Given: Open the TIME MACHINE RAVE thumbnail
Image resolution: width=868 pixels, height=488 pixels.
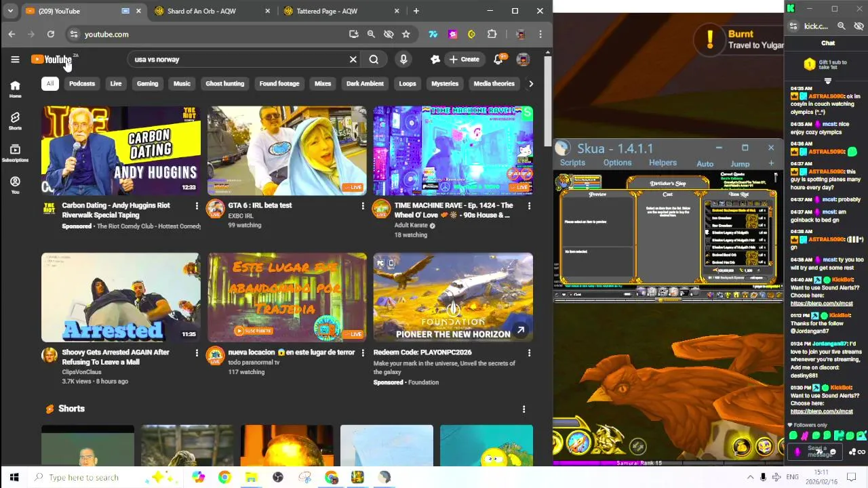Looking at the screenshot, I should coord(453,150).
